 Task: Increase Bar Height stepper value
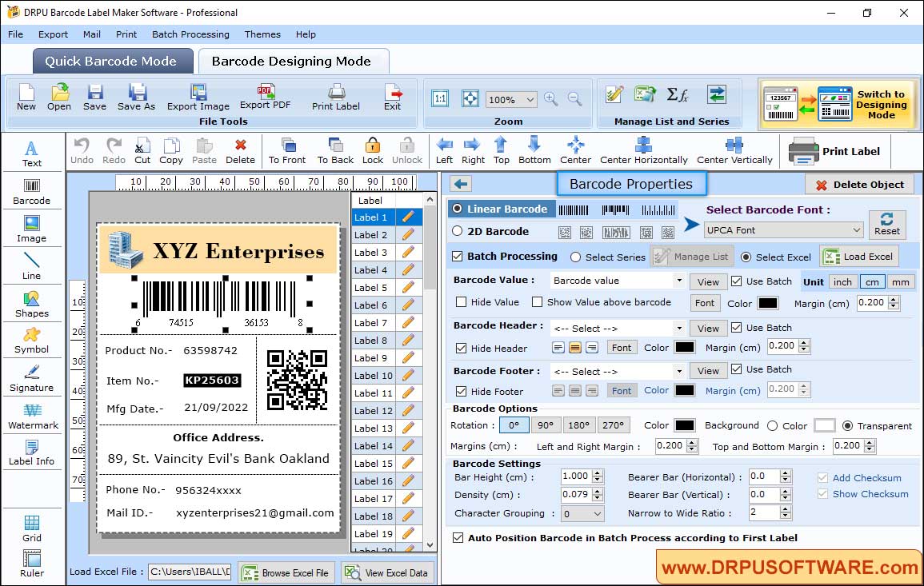tap(598, 473)
